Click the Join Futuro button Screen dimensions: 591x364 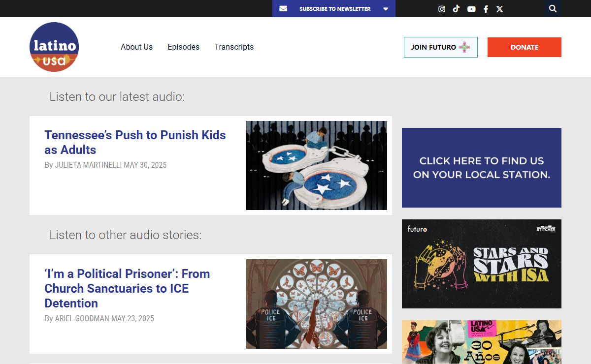click(441, 47)
